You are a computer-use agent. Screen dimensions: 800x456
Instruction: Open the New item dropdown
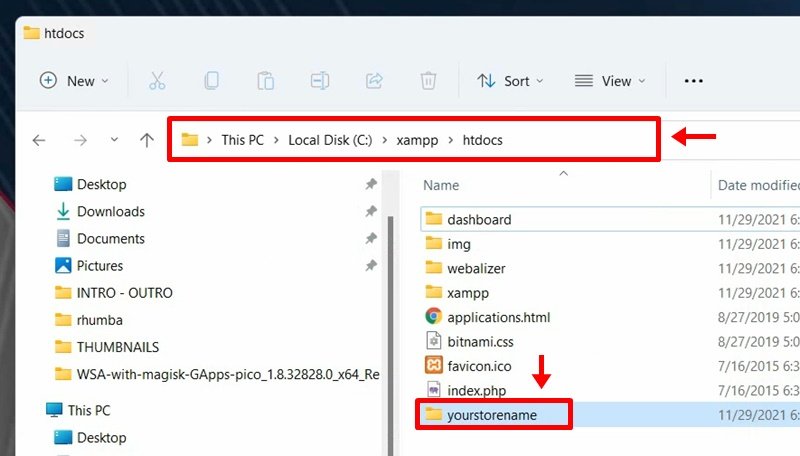tap(74, 81)
